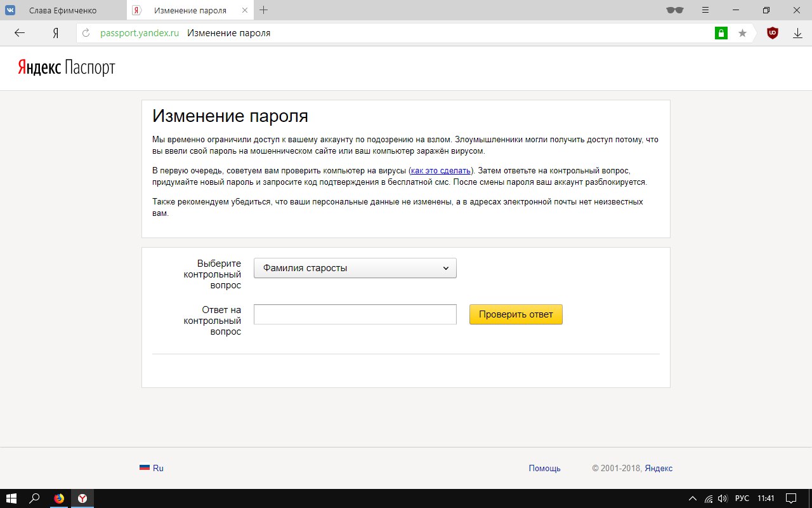Open a new tab with the plus button

[x=264, y=10]
